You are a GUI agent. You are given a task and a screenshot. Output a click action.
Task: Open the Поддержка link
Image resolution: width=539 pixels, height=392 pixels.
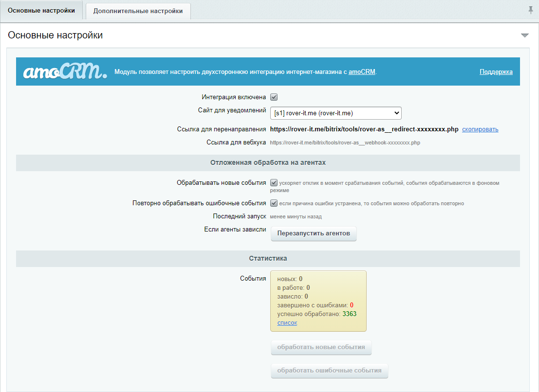pyautogui.click(x=496, y=72)
